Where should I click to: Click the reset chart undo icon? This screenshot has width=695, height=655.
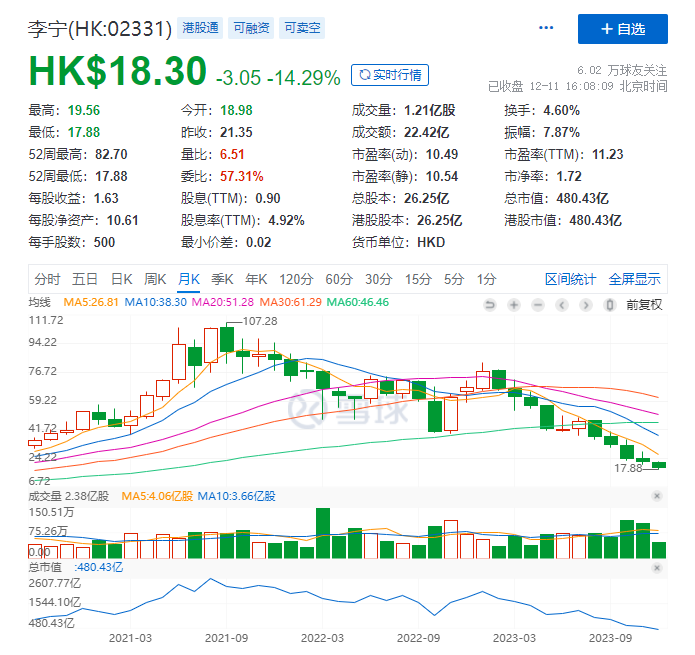point(490,305)
